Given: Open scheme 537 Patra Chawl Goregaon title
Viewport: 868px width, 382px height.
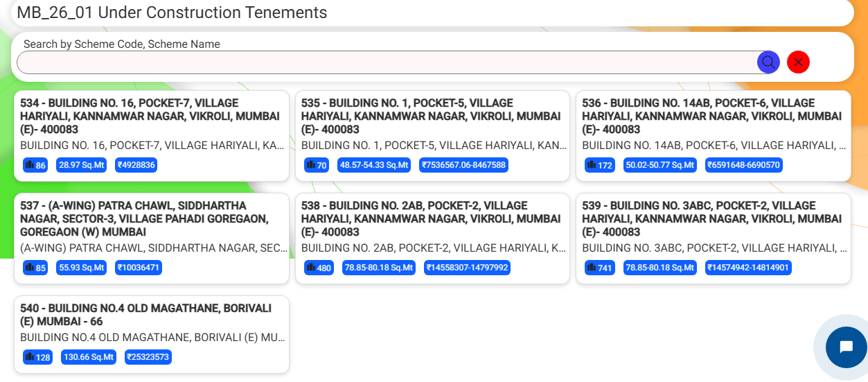Looking at the screenshot, I should [144, 218].
